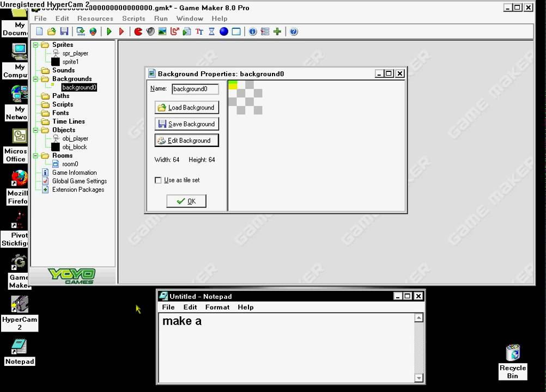Select the Time Lines folder in tree
The width and height of the screenshot is (546, 392).
click(x=69, y=121)
